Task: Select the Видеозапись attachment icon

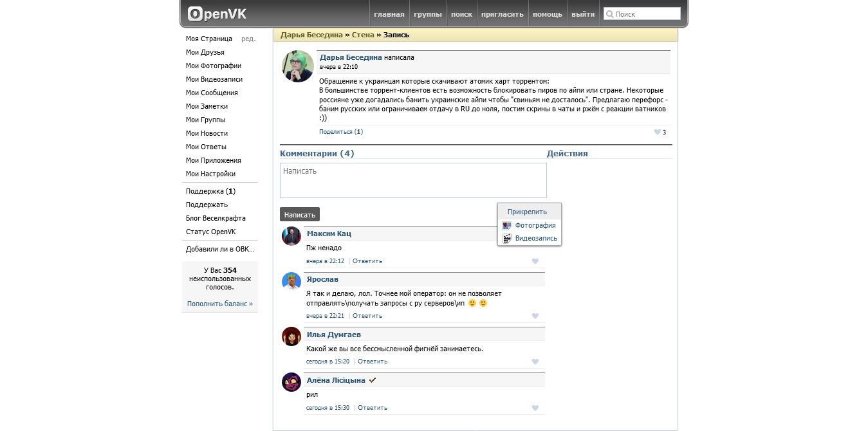Action: pos(506,238)
